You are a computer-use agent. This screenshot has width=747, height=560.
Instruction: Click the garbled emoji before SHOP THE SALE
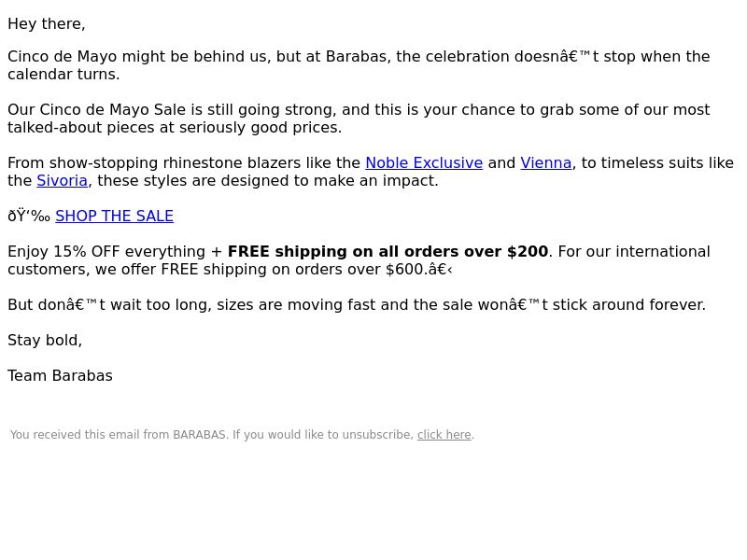(x=29, y=217)
